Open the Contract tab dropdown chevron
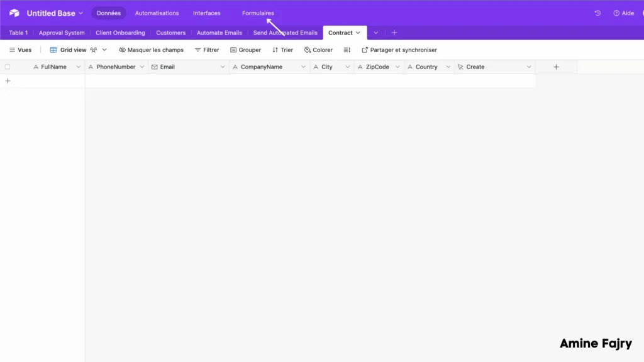644x362 pixels. point(358,33)
